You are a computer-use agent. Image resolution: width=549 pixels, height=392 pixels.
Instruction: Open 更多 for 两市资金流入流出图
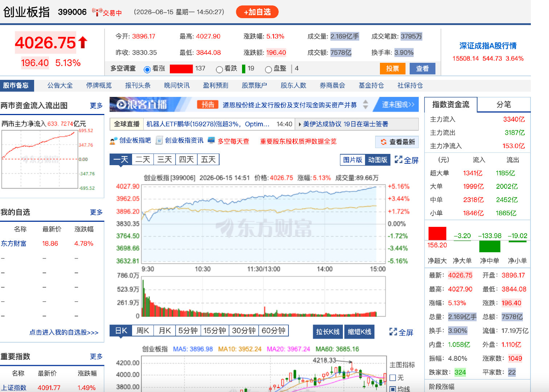pos(96,106)
